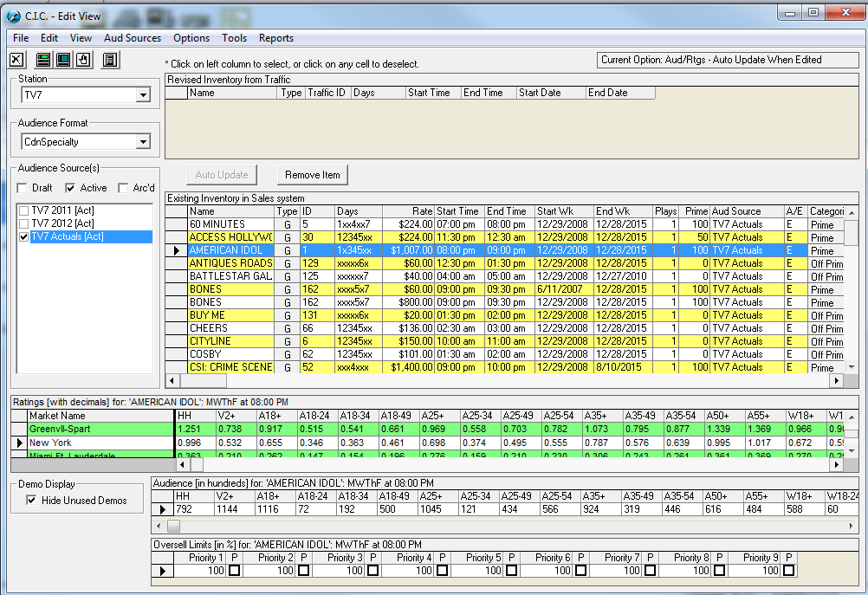Expand the Audience Format combo box

coord(143,142)
